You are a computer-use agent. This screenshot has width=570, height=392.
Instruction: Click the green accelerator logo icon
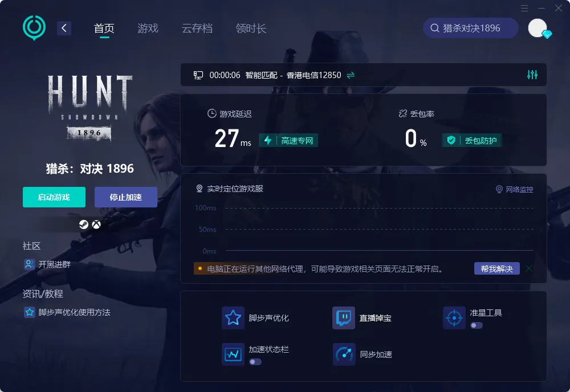[34, 27]
